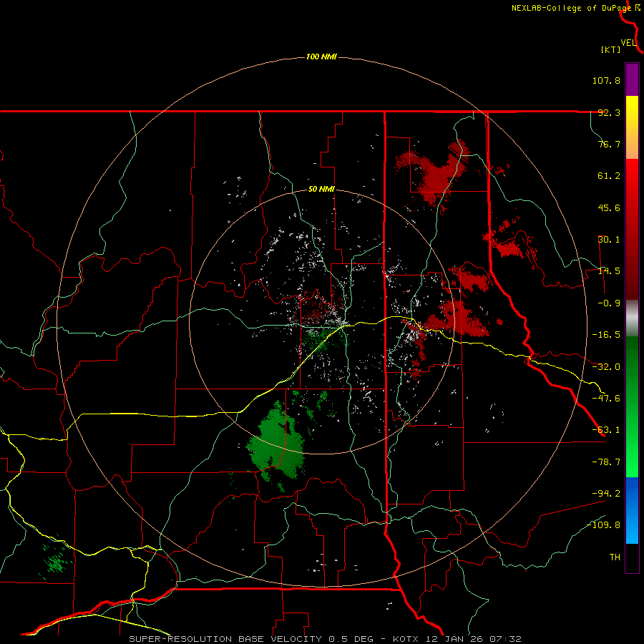The image size is (644, 644).
Task: Click the VEL legend title
Action: click(628, 42)
